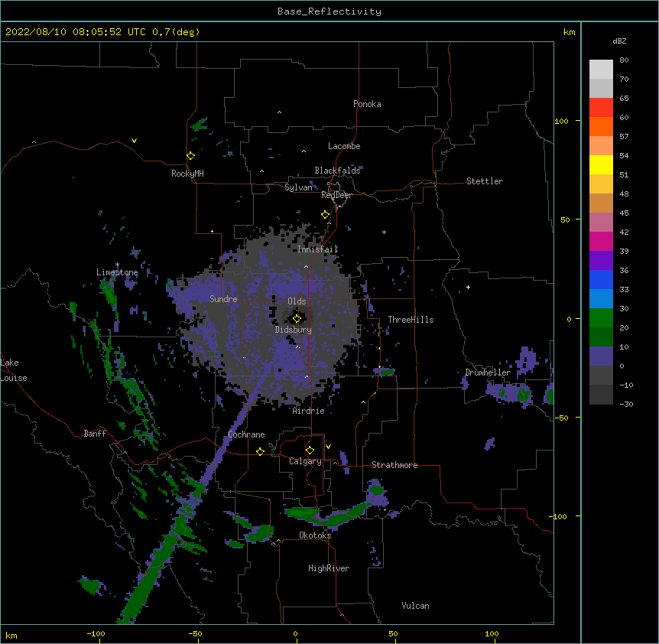Click the Sylvan label
The width and height of the screenshot is (659, 644).
(x=298, y=187)
